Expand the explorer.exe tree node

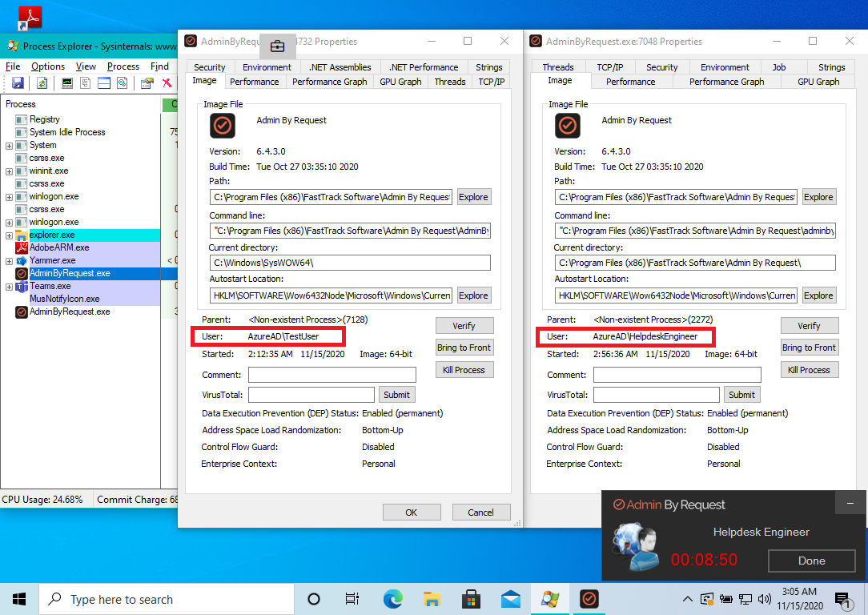(9, 235)
